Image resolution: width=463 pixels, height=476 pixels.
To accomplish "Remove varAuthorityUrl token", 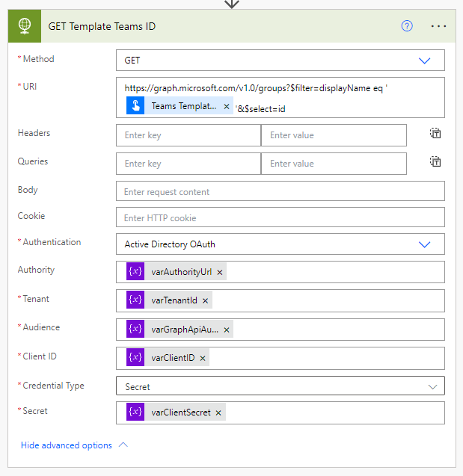I will tap(220, 272).
